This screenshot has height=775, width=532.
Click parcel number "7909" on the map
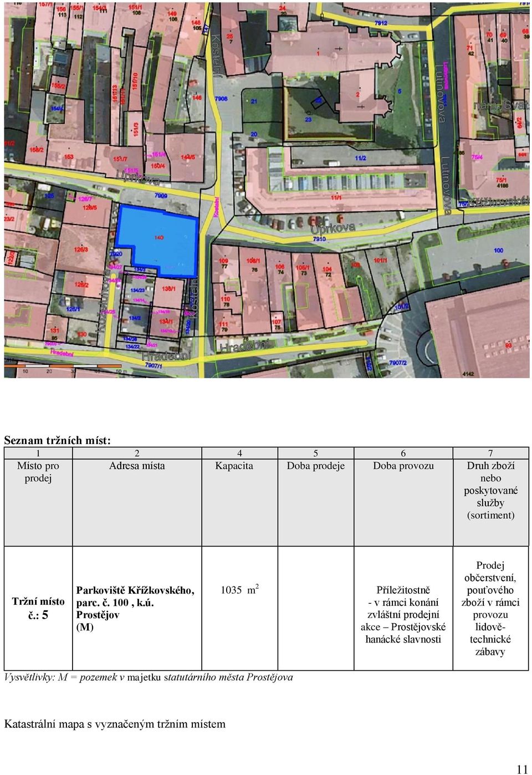[161, 196]
